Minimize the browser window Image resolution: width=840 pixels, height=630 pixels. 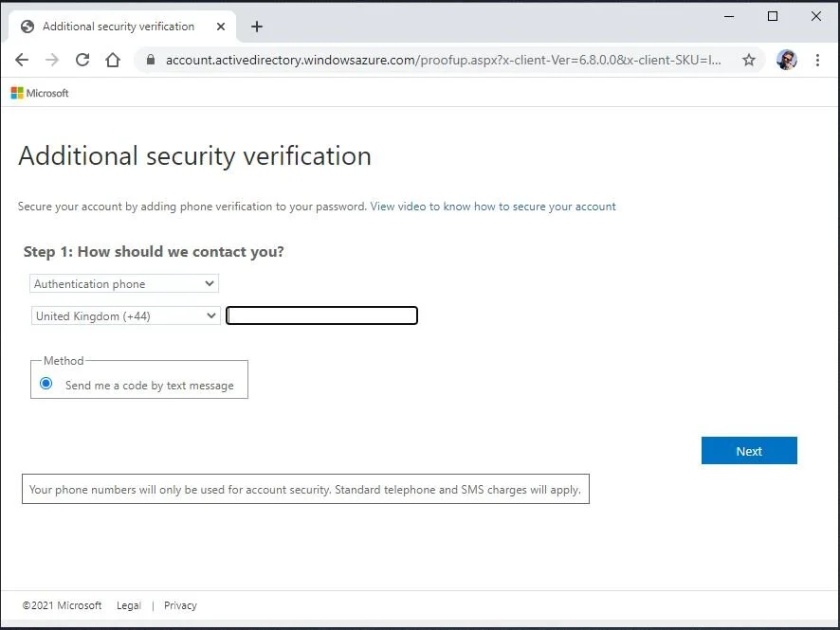click(x=729, y=16)
